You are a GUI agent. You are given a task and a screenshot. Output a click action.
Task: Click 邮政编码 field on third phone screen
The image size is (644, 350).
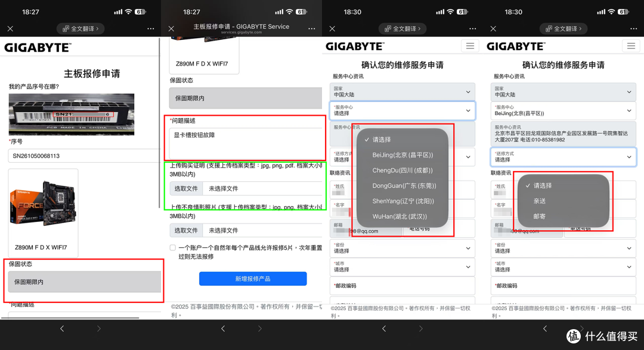click(x=402, y=286)
